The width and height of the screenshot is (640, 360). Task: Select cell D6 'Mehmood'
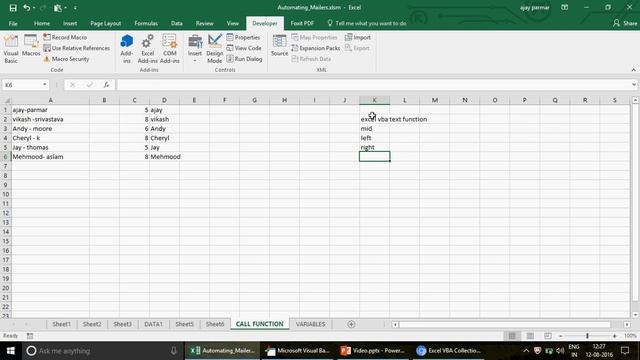(x=164, y=157)
